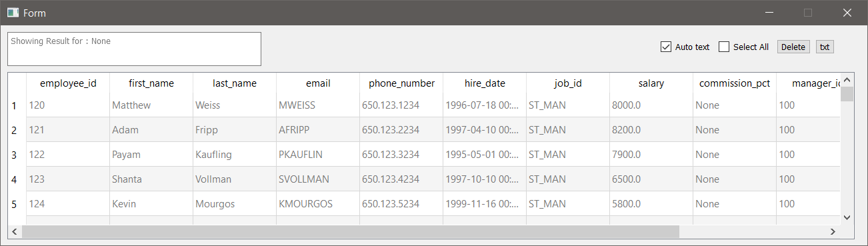Click the txt export button
Image resolution: width=868 pixels, height=246 pixels.
point(825,47)
